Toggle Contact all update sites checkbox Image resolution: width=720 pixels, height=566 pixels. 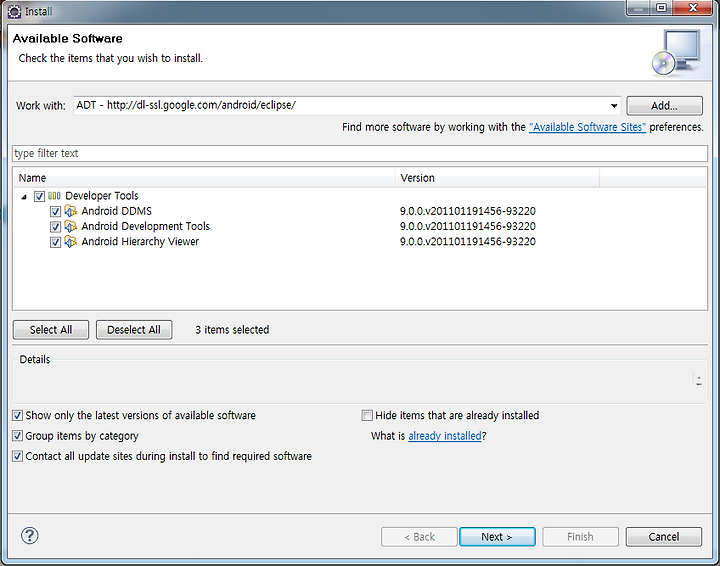coord(17,456)
